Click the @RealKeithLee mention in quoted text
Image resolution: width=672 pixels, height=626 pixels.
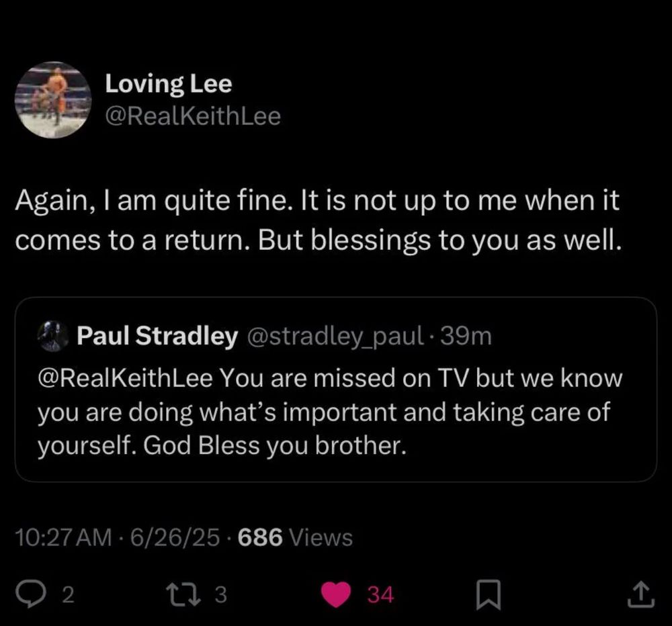click(x=125, y=378)
